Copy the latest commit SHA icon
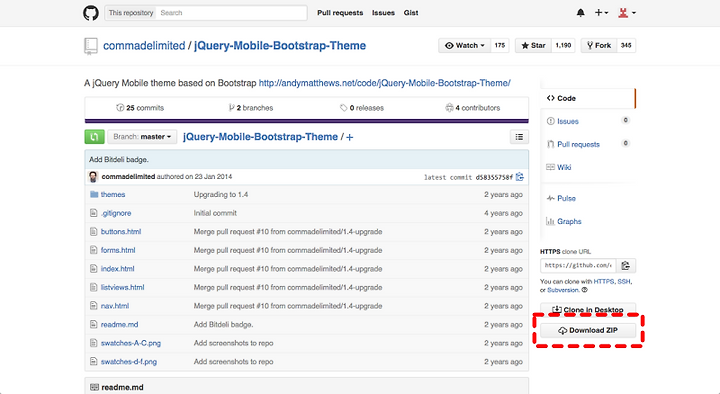Screen dimensions: 720x394 pos(519,177)
